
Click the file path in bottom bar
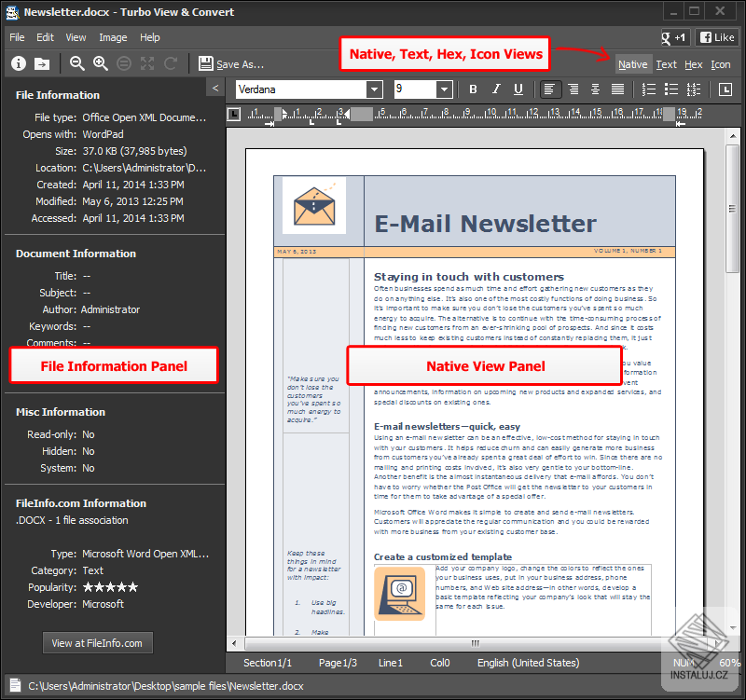tap(166, 686)
